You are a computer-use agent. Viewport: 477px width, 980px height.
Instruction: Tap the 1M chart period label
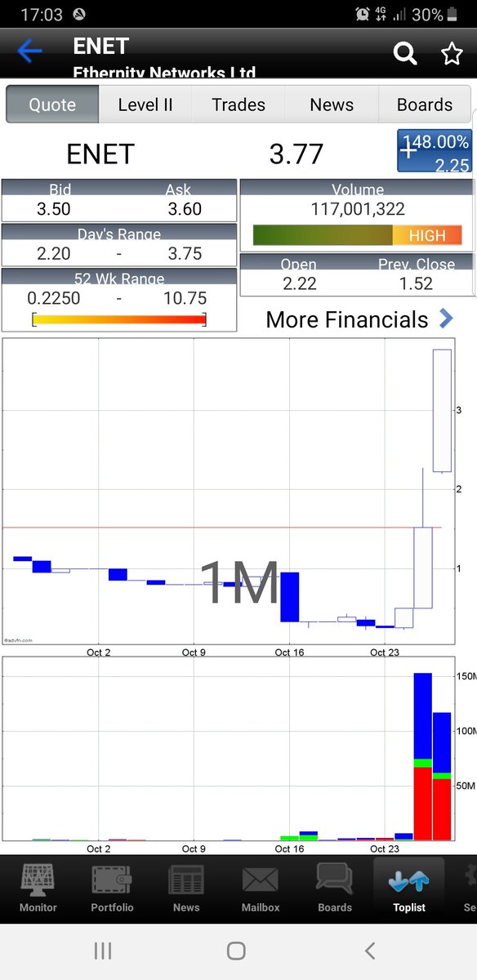(239, 583)
